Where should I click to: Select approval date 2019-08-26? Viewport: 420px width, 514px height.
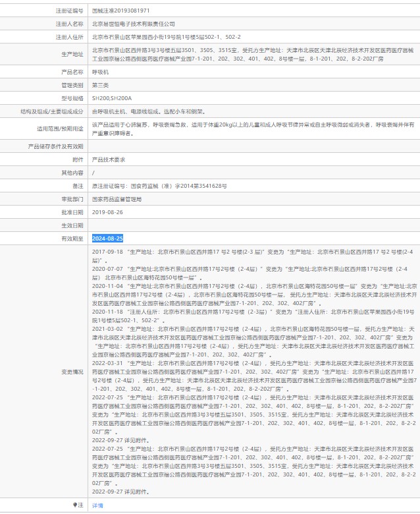[107, 212]
